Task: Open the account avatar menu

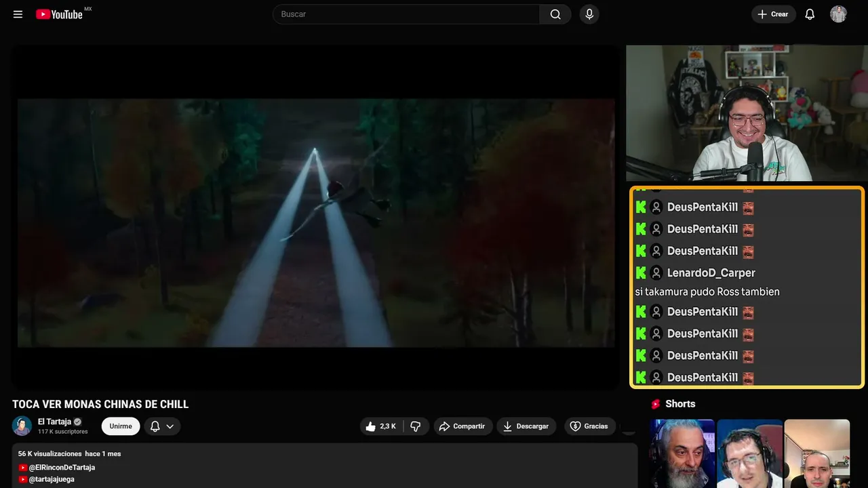Action: pos(839,14)
